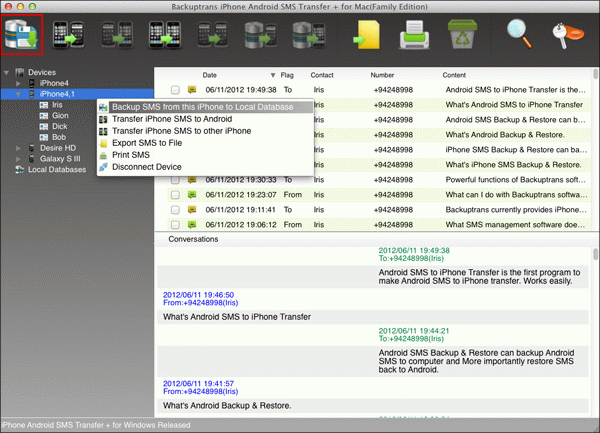The image size is (600, 433).
Task: Click the bright phone pair transfer icon beside the database icons
Action: tap(165, 35)
